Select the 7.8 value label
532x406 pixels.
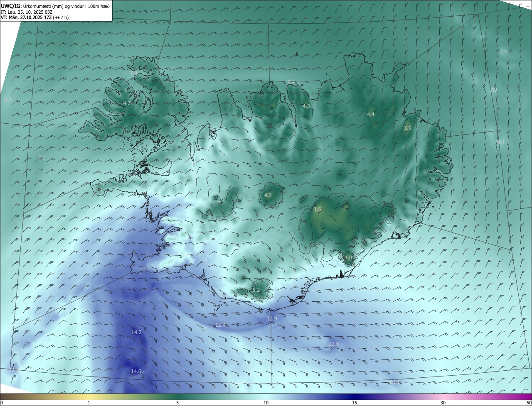[x=133, y=73]
